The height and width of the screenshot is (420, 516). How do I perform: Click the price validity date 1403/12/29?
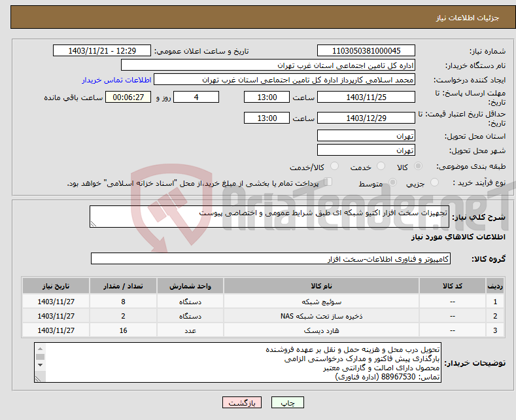coord(366,118)
